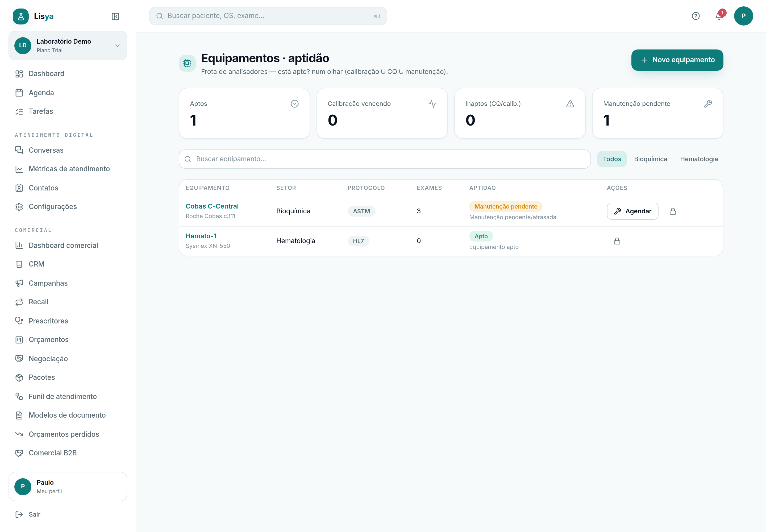This screenshot has width=766, height=532.
Task: Click the Sysmex XN-550 model text
Action: [208, 246]
